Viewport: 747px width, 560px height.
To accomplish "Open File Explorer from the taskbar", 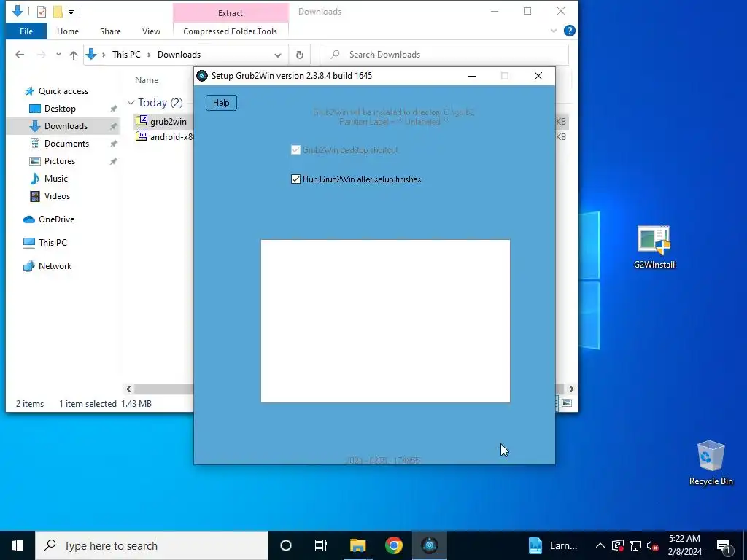I will (x=357, y=545).
